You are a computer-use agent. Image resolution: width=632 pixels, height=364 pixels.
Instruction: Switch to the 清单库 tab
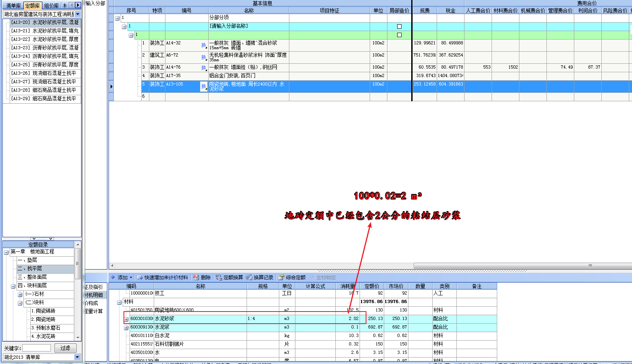point(13,6)
